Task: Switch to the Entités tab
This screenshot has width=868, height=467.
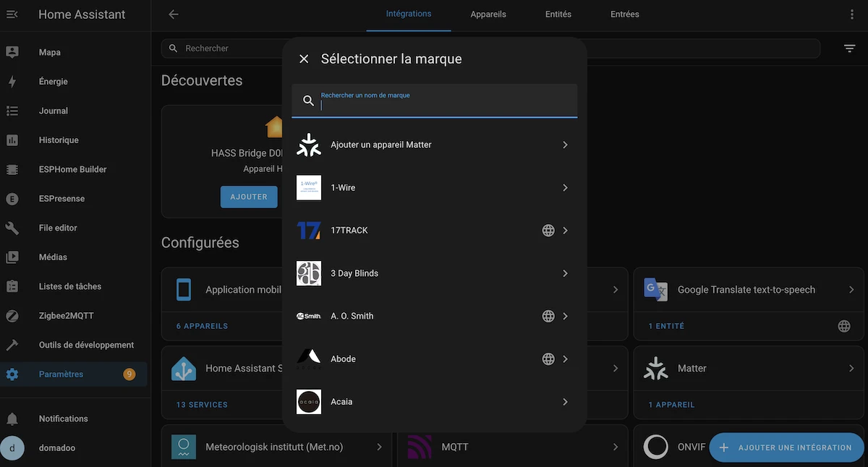Action: point(558,14)
